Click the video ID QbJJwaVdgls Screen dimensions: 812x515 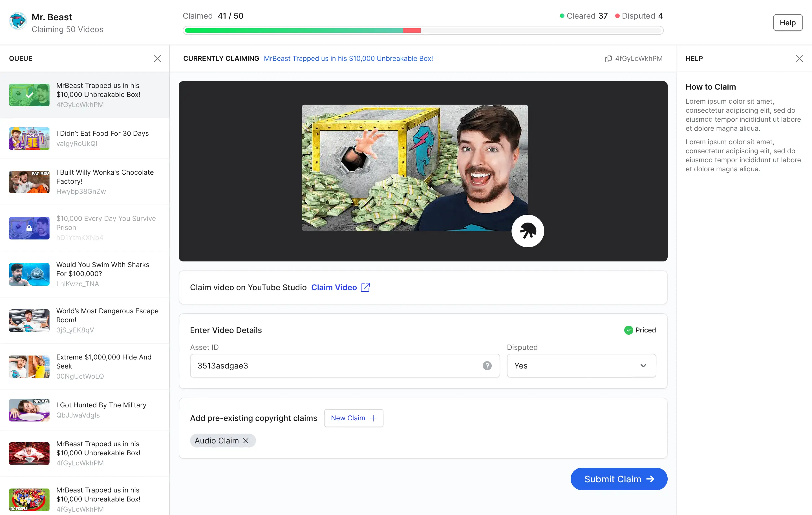pos(78,415)
